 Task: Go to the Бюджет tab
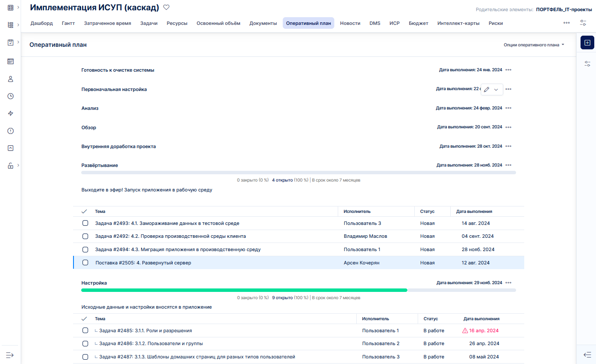pos(419,23)
